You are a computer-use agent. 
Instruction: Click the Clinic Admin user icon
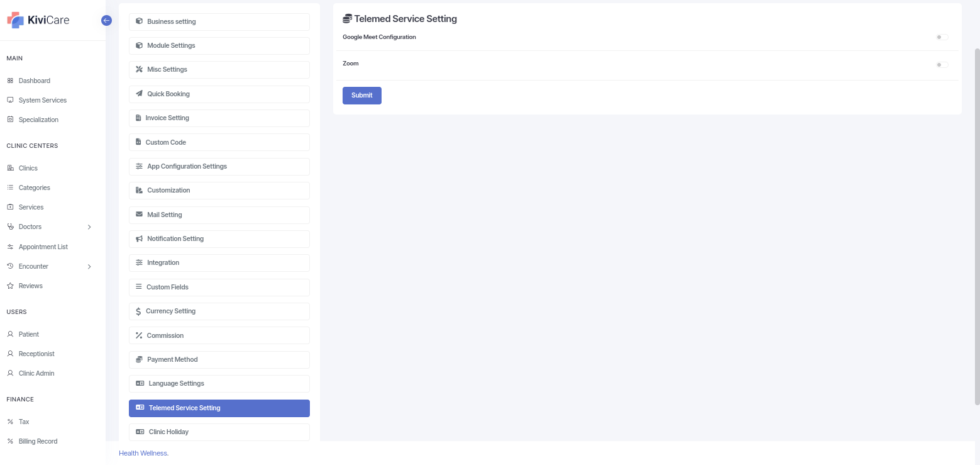10,373
